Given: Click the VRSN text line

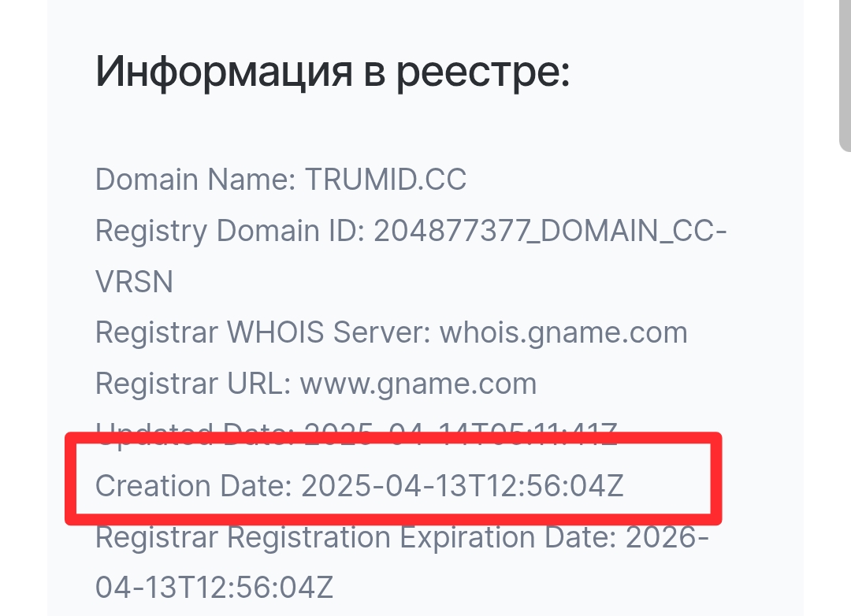Looking at the screenshot, I should 134,282.
